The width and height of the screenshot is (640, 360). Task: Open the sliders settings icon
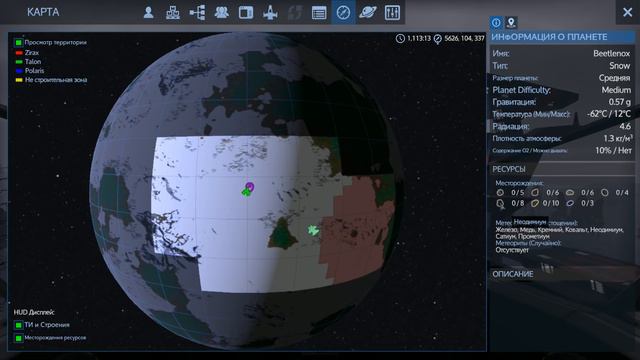[x=392, y=12]
